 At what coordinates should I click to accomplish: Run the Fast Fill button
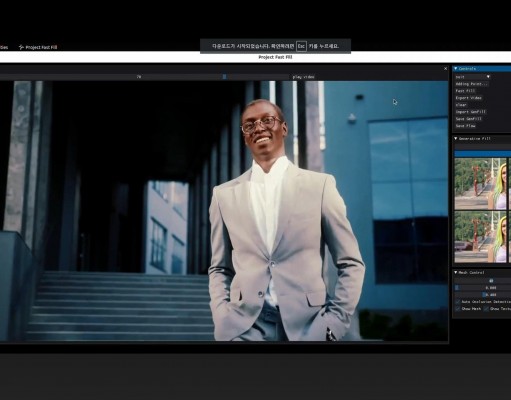tap(465, 91)
